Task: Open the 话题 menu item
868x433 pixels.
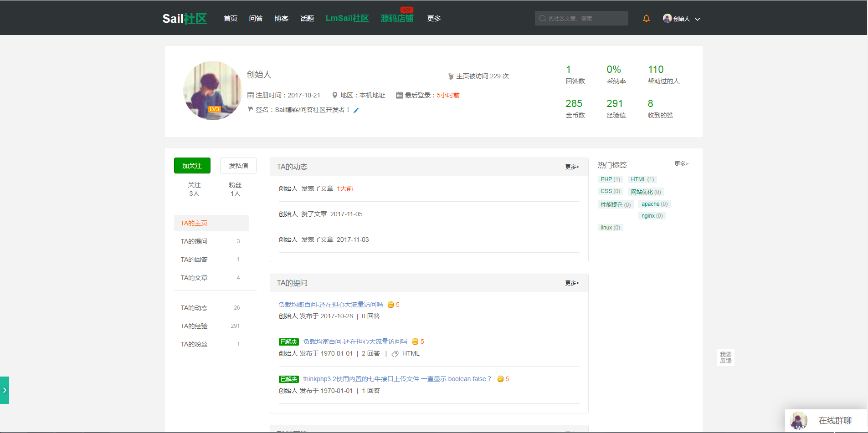Action: pos(307,19)
